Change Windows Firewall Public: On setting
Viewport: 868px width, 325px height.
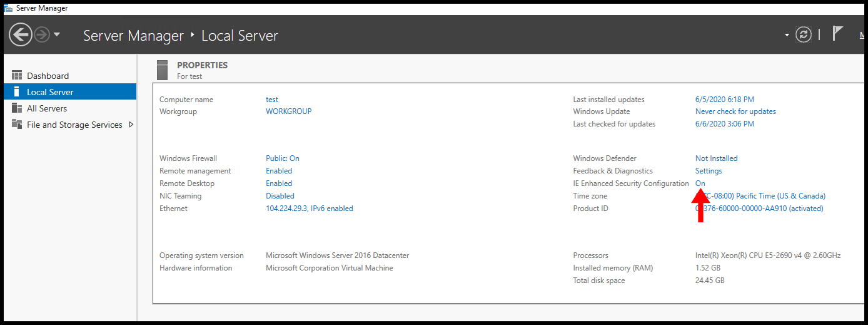coord(282,158)
